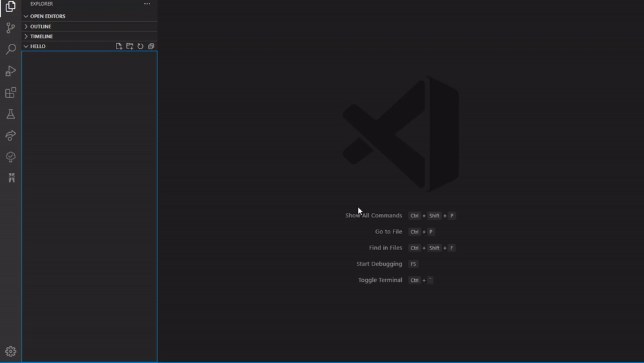Expand the OUTLINE section

[x=89, y=26]
